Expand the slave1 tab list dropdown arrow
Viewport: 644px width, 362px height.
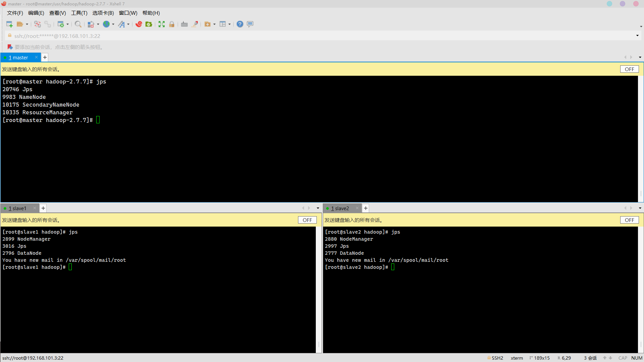(x=318, y=208)
